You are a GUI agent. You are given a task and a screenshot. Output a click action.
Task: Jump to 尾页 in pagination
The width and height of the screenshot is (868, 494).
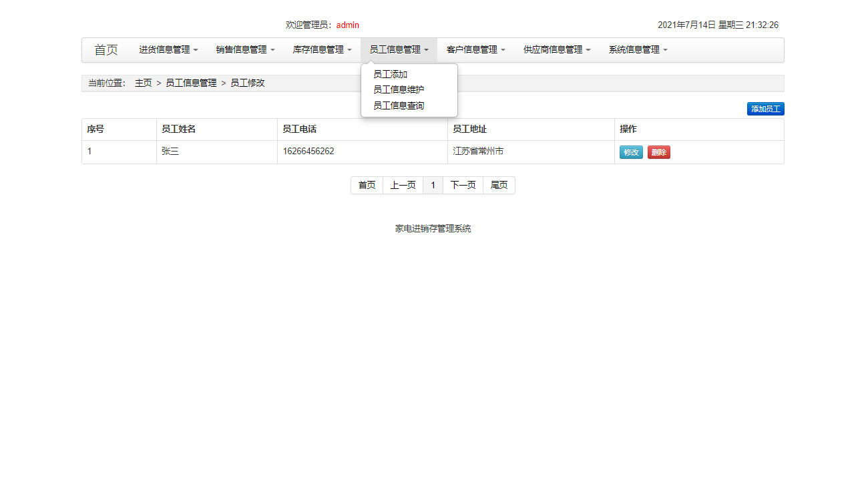click(x=499, y=185)
